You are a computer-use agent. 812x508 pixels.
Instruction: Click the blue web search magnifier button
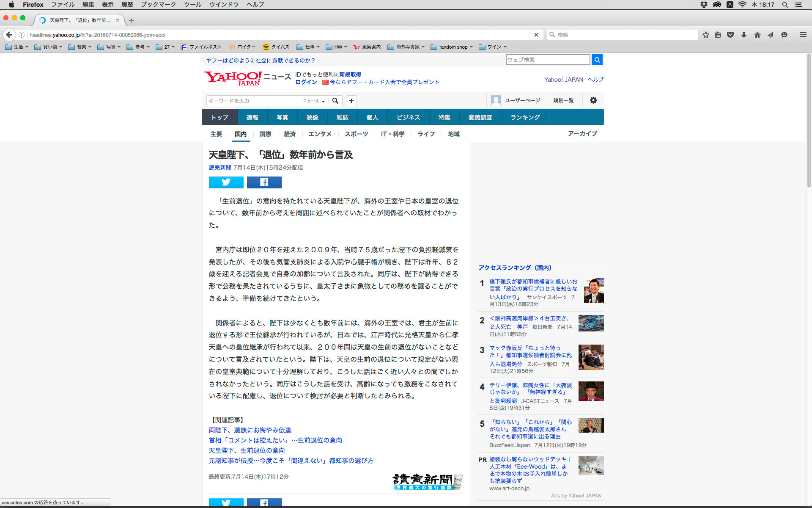point(597,60)
